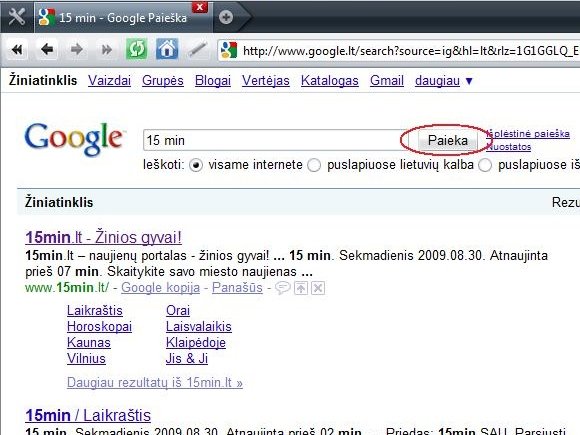Close the 15 min Google tab
The image size is (580, 435).
tap(200, 7)
